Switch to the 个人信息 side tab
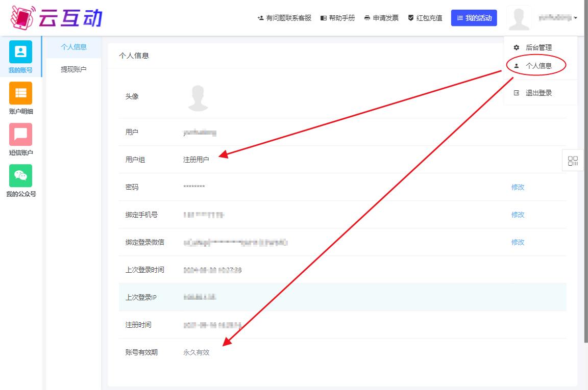This screenshot has height=390, width=588. coord(73,47)
